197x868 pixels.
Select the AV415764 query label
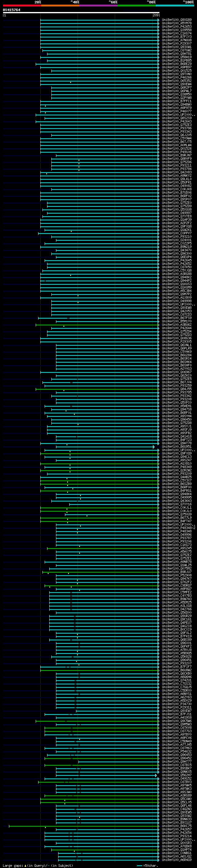pos(11,10)
